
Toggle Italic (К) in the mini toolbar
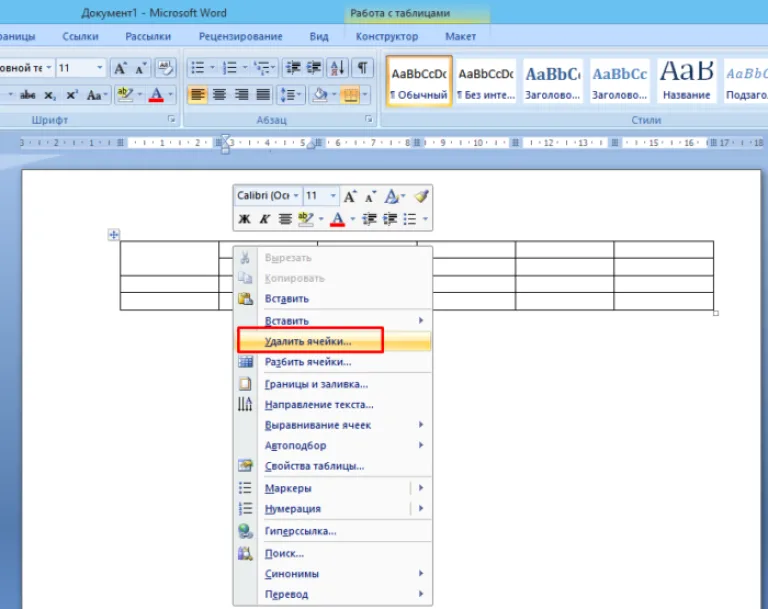264,219
